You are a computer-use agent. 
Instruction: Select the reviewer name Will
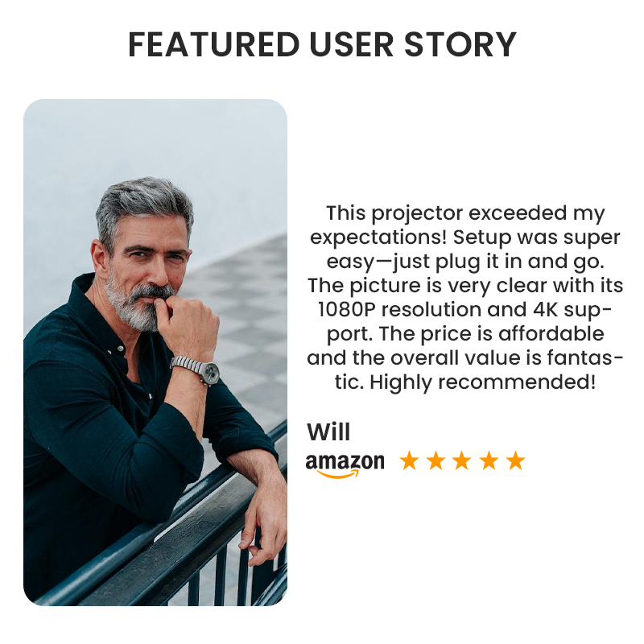coord(328,432)
